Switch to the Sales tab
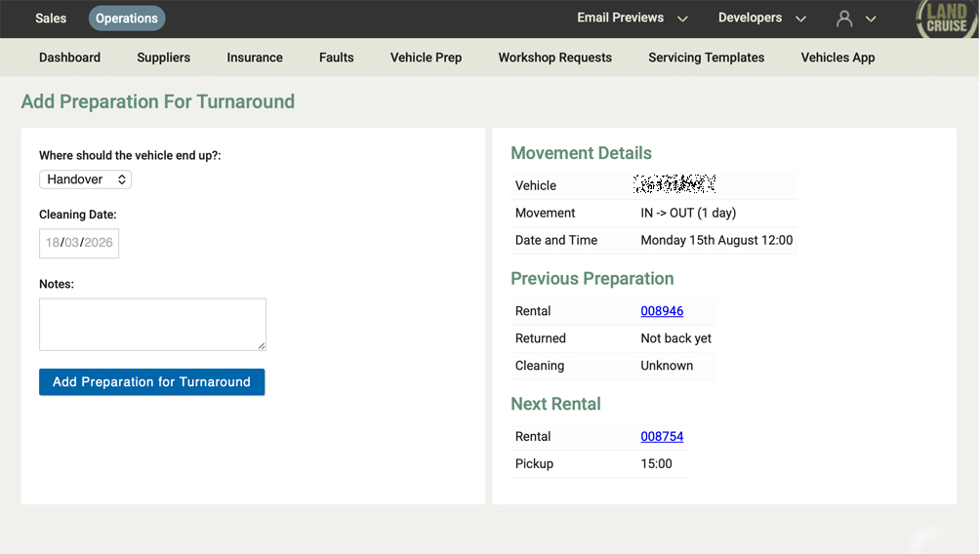This screenshot has height=554, width=980. point(51,19)
